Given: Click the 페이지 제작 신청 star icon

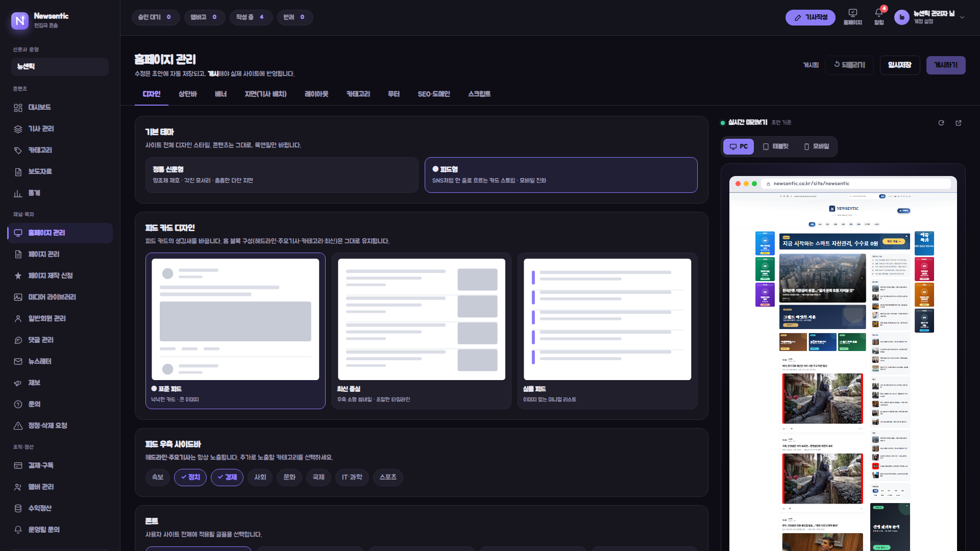Looking at the screenshot, I should [x=18, y=276].
